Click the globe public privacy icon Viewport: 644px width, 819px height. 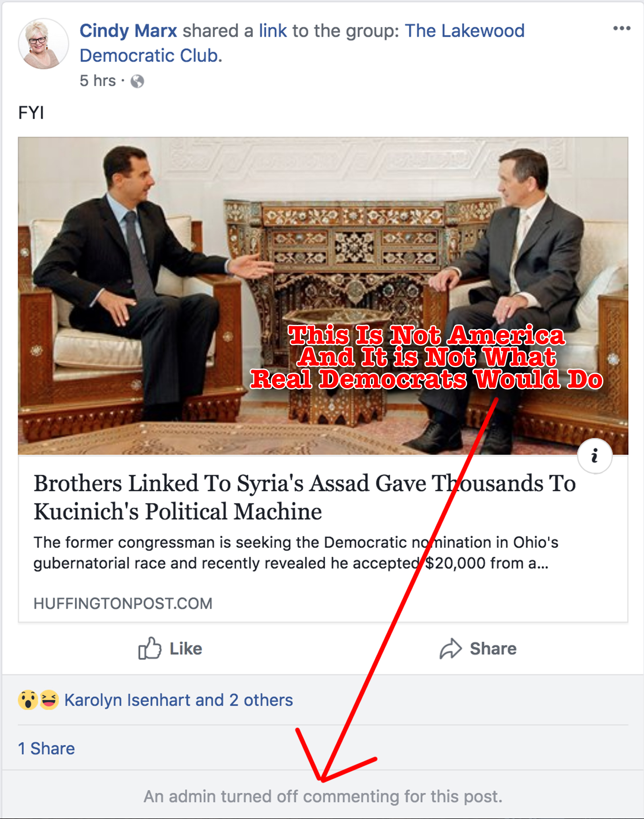pyautogui.click(x=137, y=81)
